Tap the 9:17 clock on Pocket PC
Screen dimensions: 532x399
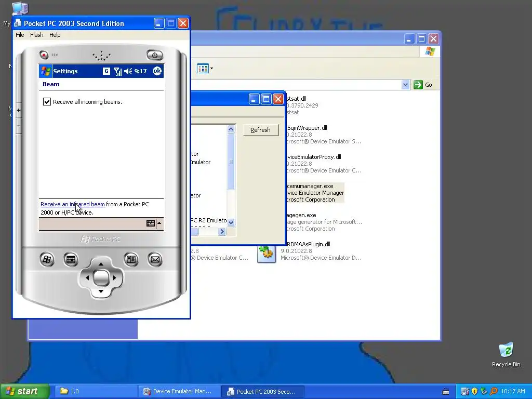click(x=140, y=71)
